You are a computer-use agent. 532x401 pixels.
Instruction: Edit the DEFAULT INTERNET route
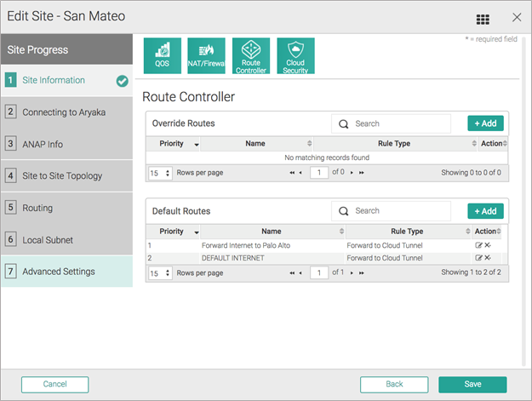(x=478, y=257)
